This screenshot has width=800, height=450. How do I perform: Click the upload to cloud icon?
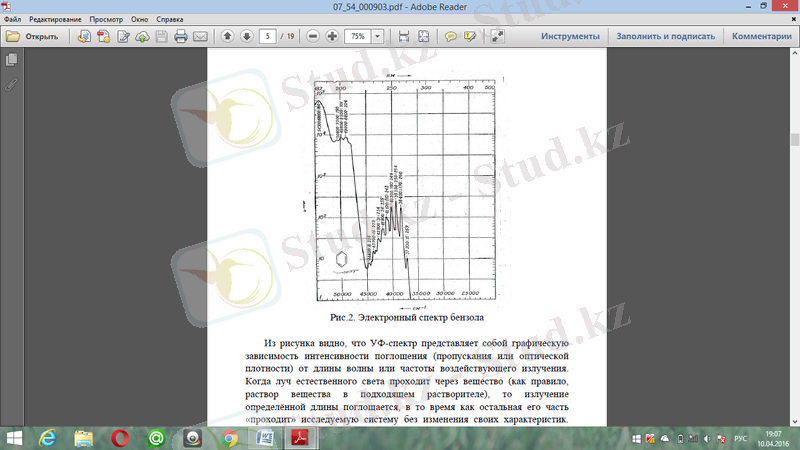(x=142, y=36)
